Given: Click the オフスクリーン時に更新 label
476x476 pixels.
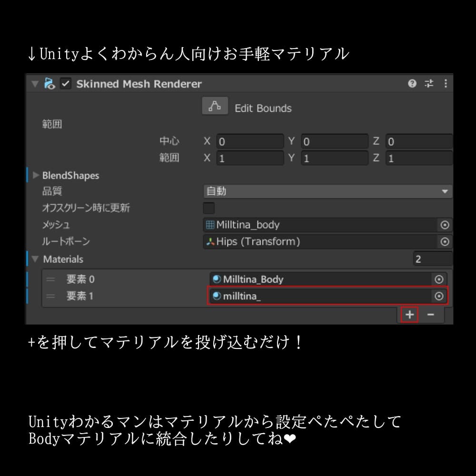Looking at the screenshot, I should (86, 208).
